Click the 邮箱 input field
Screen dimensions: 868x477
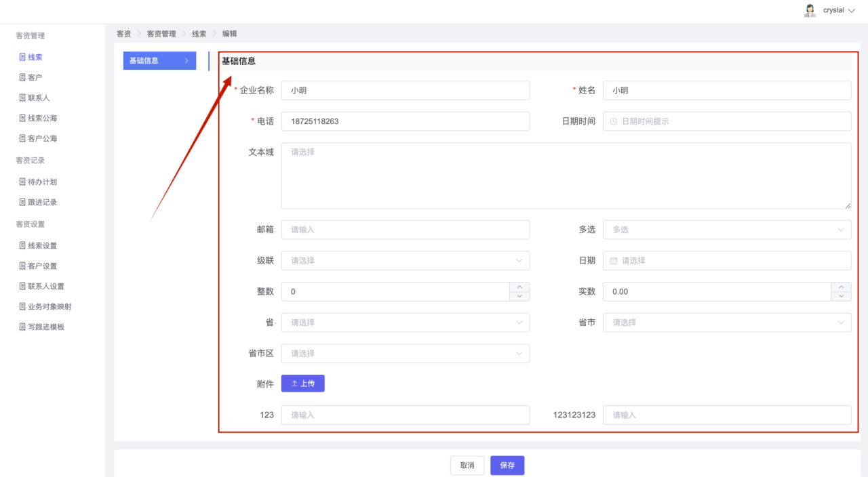405,230
